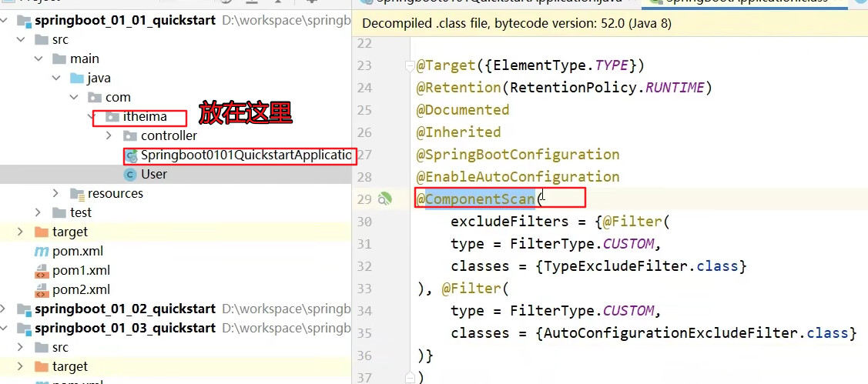The width and height of the screenshot is (868, 384).
Task: Collapse the src folder arrow under springboot_01_01_quickstart
Action: click(22, 40)
